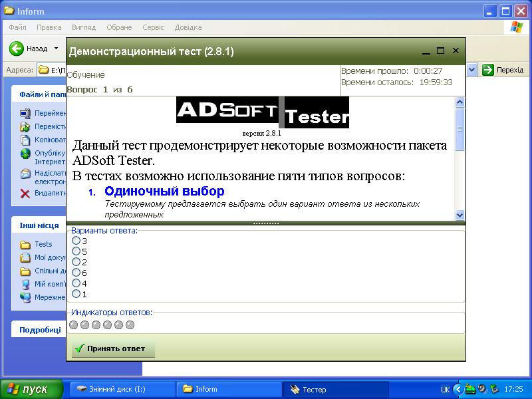This screenshot has height=399, width=532.
Task: Click the rename file icon in sidebar
Action: (25, 113)
